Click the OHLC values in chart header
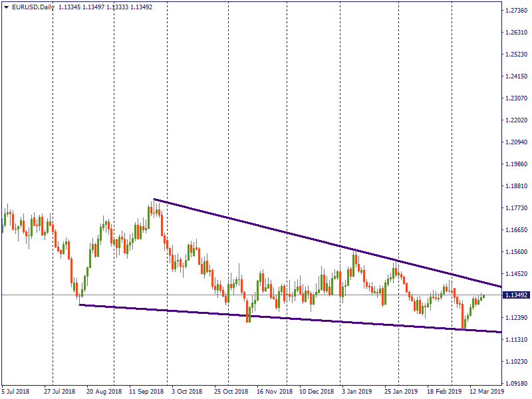 tap(106, 7)
